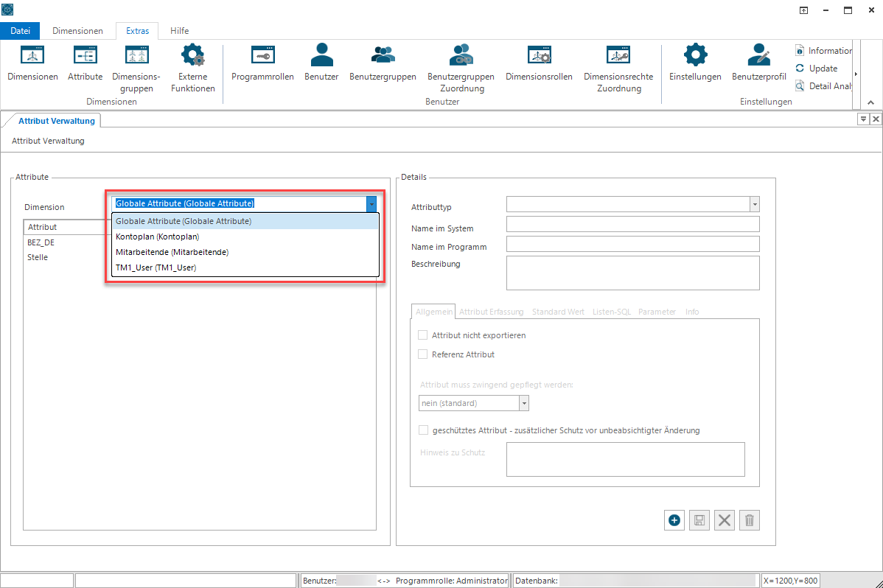
Task: Open the nein (standard) dropdown
Action: pyautogui.click(x=524, y=403)
